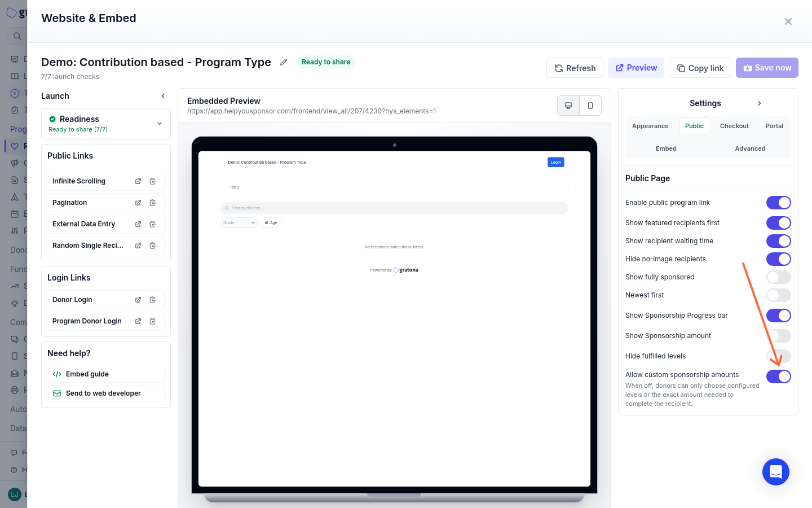Copy the Infinite Scrolling link
The height and width of the screenshot is (508, 812).
pos(153,181)
